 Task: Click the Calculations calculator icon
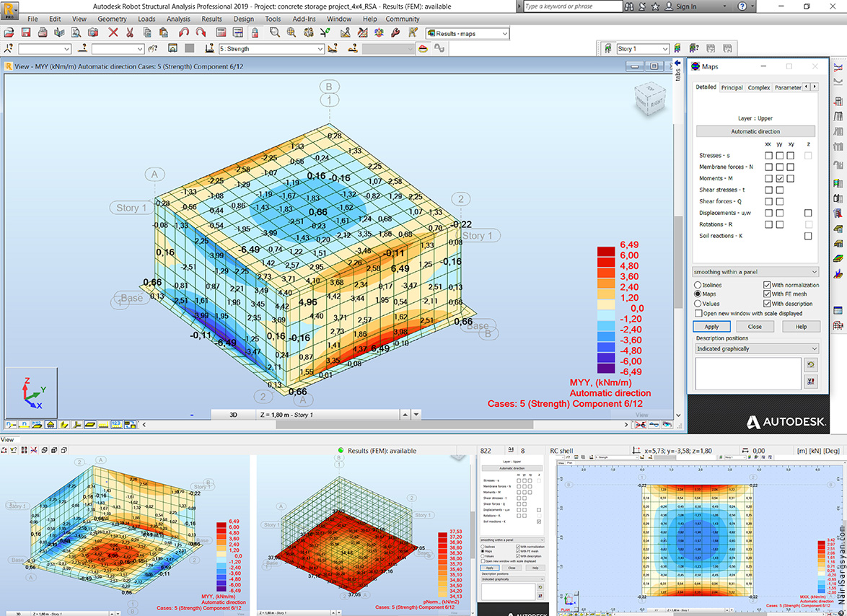[x=221, y=32]
